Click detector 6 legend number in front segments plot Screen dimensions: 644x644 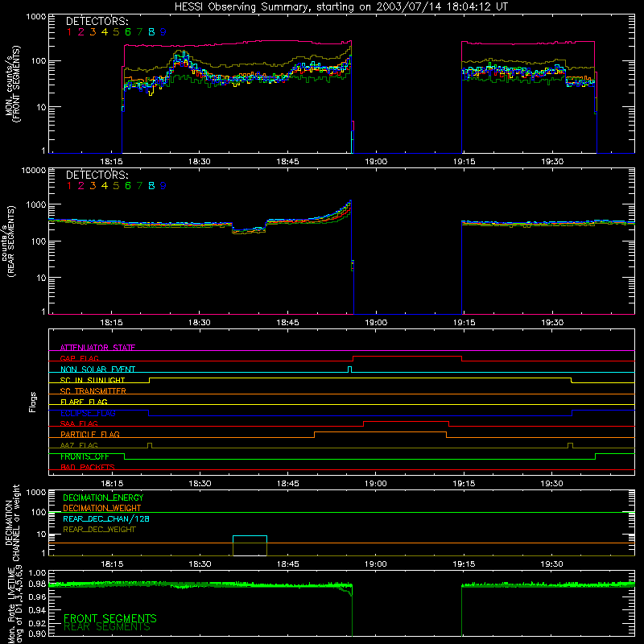pos(128,32)
